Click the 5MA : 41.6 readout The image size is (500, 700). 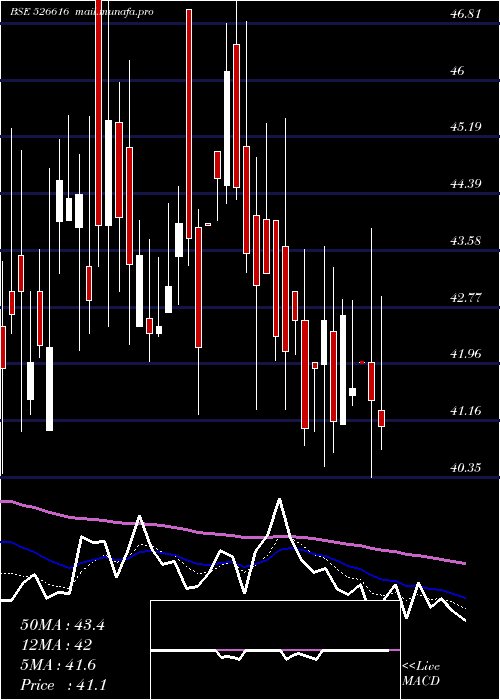coord(58,665)
